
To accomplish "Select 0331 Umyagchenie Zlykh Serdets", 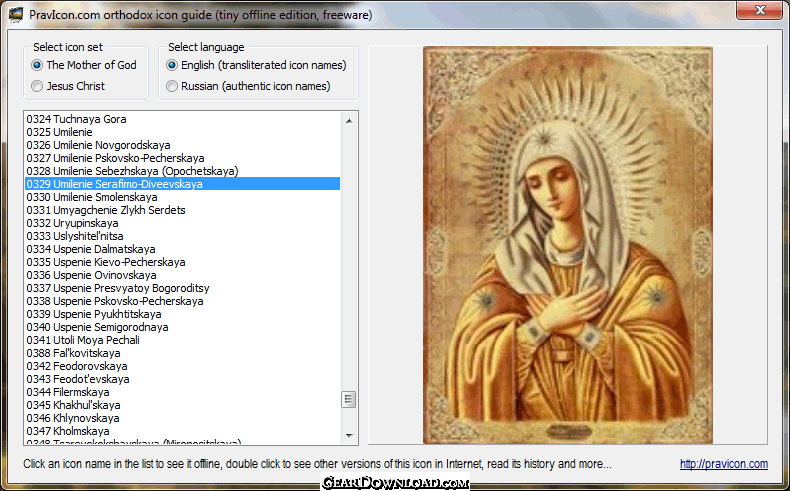I will pyautogui.click(x=183, y=210).
